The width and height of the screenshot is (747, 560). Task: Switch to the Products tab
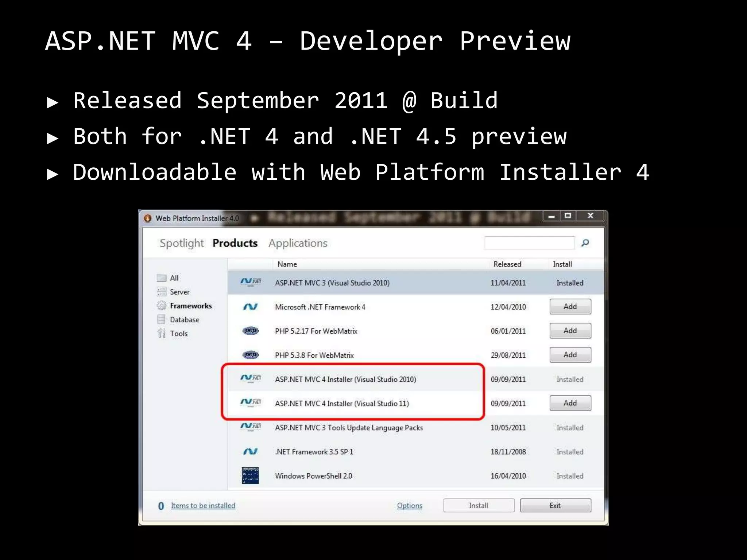[235, 243]
